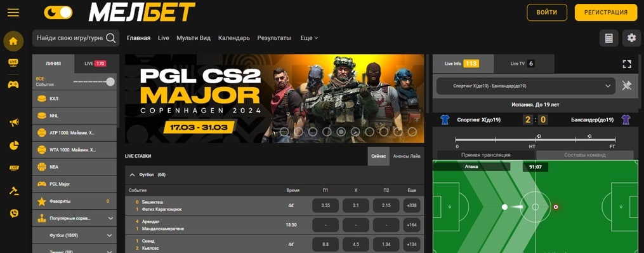
Task: Select NHL in the sports list
Action: 74,116
